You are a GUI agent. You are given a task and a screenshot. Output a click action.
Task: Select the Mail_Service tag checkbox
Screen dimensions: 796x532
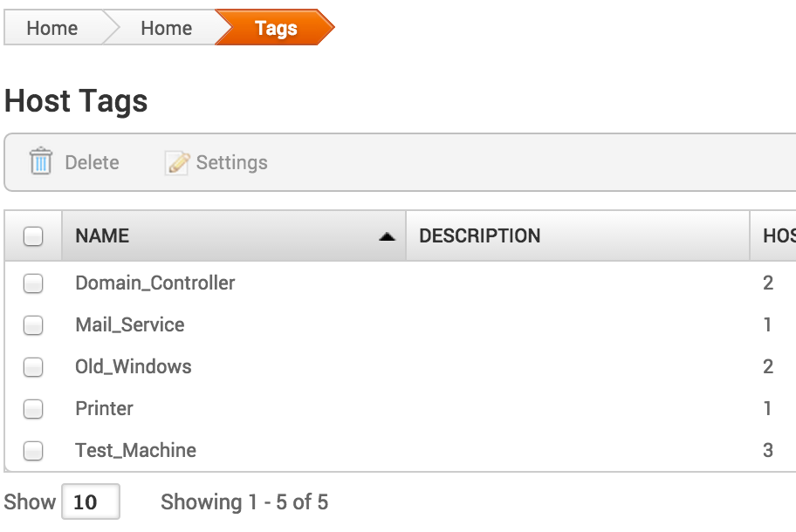coord(33,325)
